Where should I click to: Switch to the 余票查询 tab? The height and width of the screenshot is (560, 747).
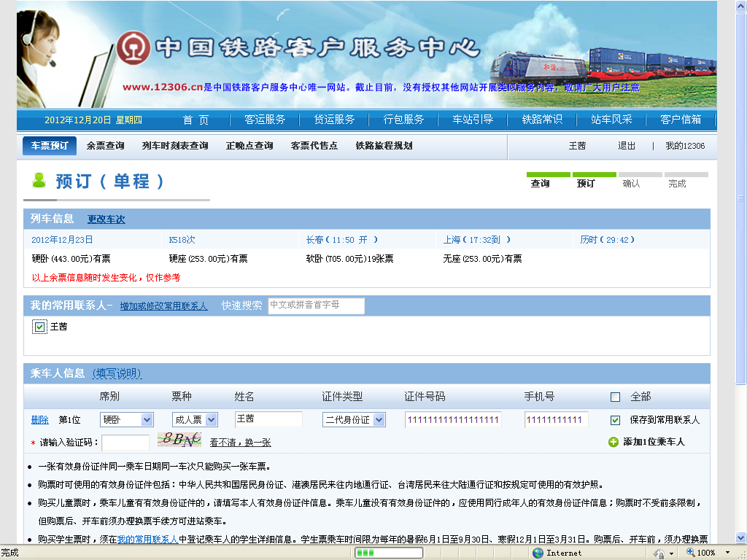pos(105,146)
